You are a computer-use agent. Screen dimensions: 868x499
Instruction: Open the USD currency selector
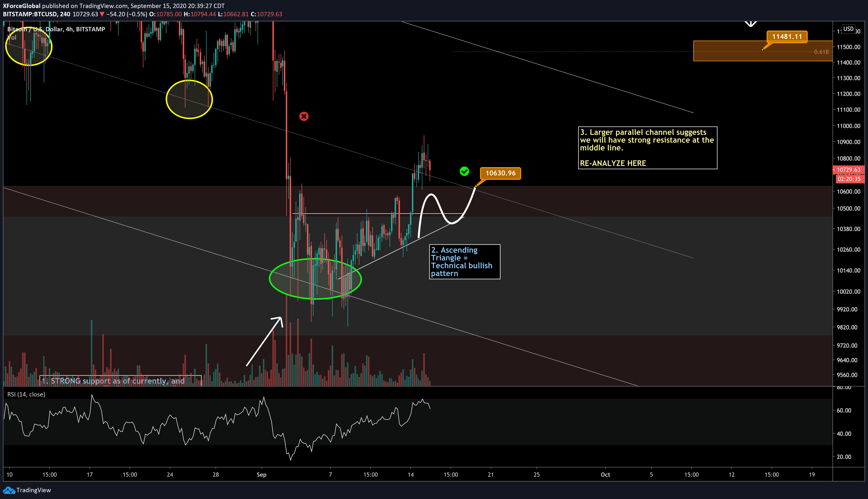point(849,29)
